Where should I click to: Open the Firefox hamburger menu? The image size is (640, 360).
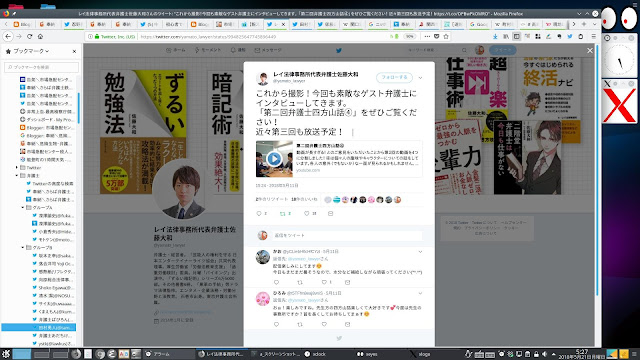click(x=593, y=36)
